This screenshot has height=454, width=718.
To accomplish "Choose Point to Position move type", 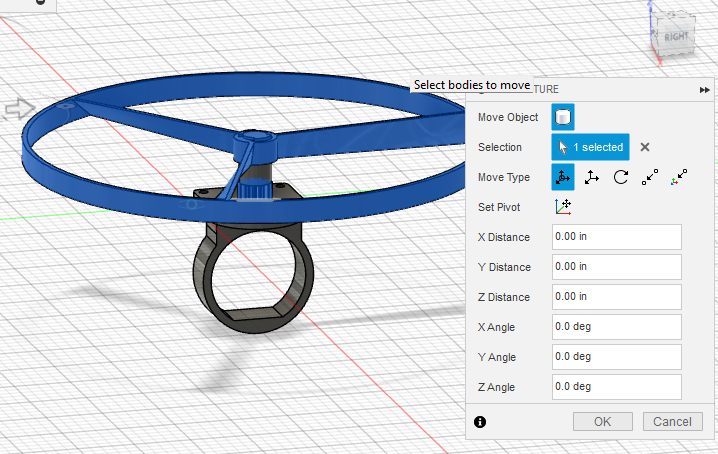I will click(x=679, y=177).
